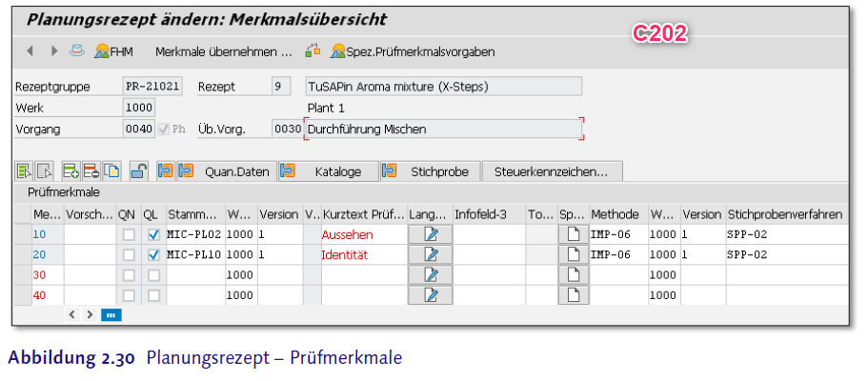Click the lock/unlock icon in table toolbar
Image resolution: width=868 pixels, height=381 pixels.
138,171
